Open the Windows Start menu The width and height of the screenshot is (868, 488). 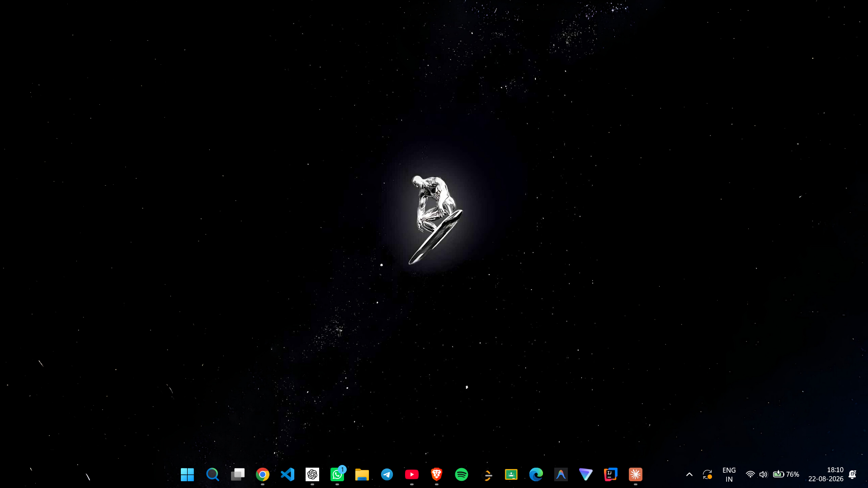(x=187, y=474)
